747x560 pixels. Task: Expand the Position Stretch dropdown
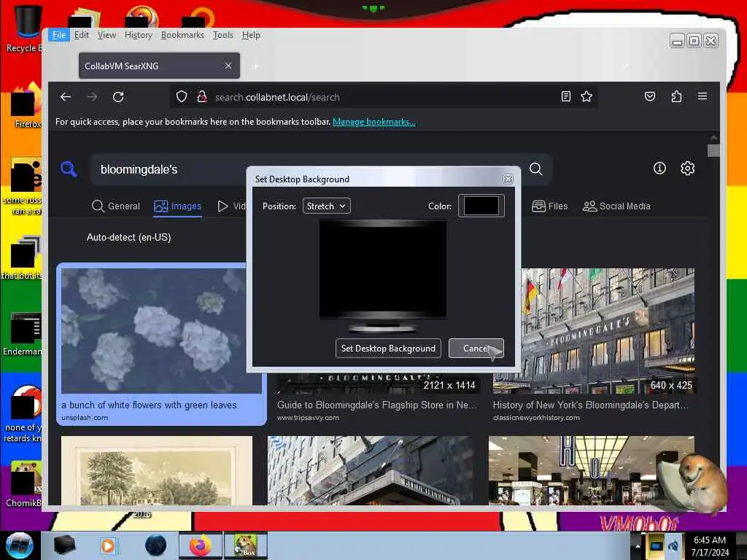326,206
